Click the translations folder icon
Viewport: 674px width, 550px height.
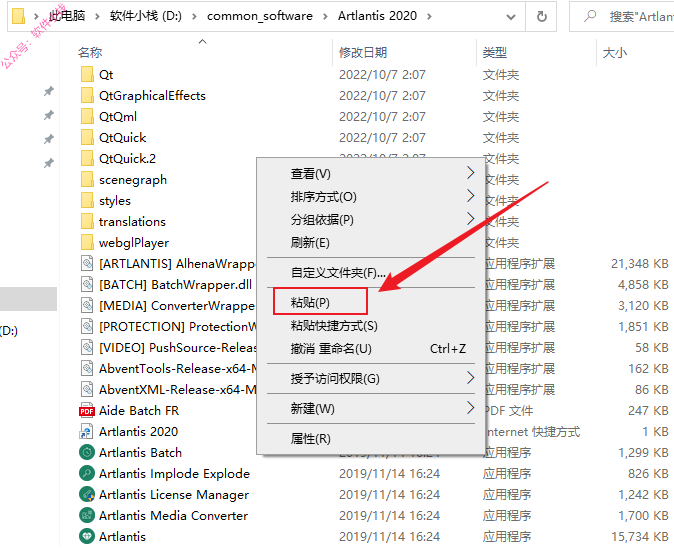pyautogui.click(x=87, y=222)
